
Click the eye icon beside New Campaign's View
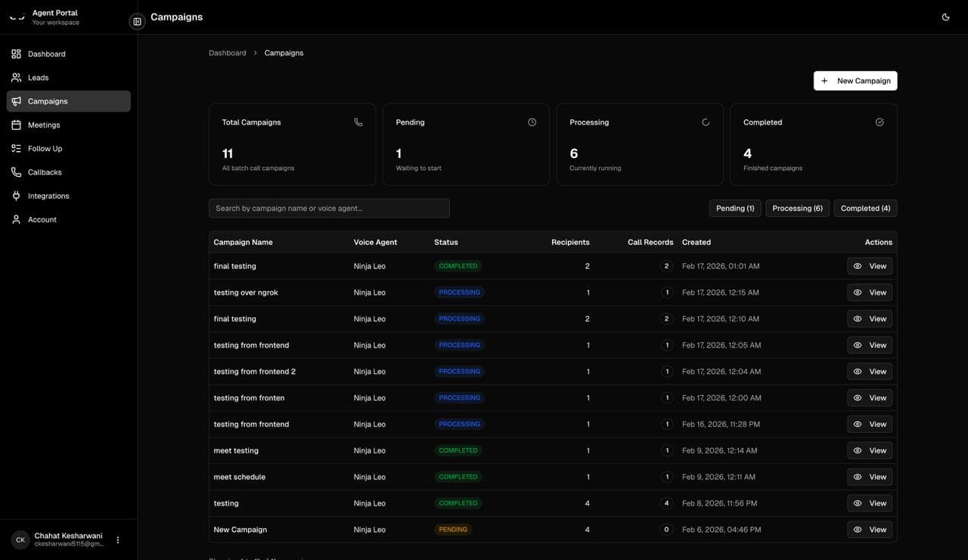point(857,529)
